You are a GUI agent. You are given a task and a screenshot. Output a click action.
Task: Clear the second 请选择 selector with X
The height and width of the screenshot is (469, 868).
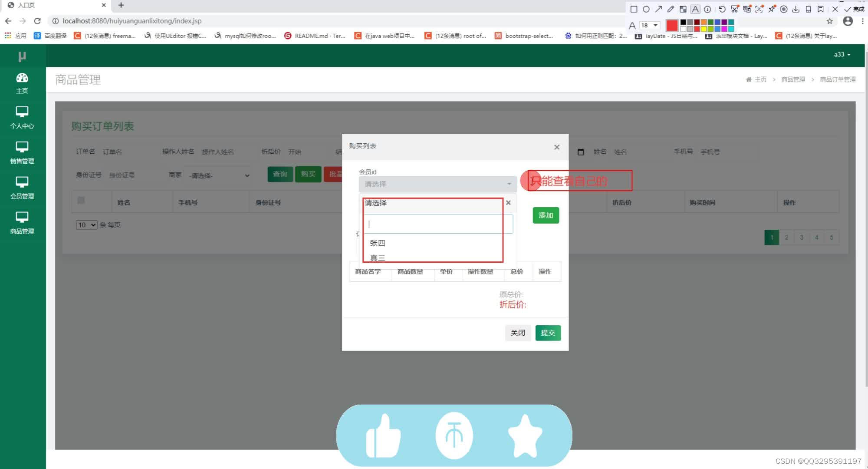click(x=508, y=203)
